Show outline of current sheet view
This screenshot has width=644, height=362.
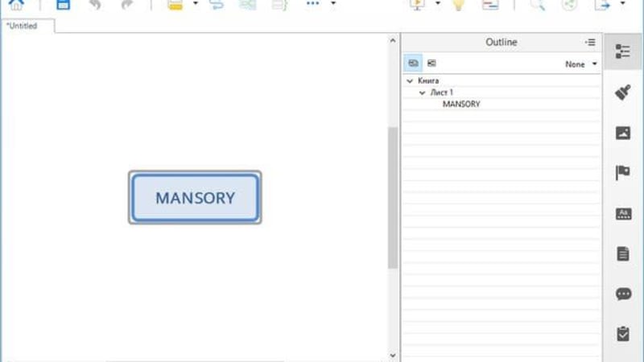coord(431,64)
